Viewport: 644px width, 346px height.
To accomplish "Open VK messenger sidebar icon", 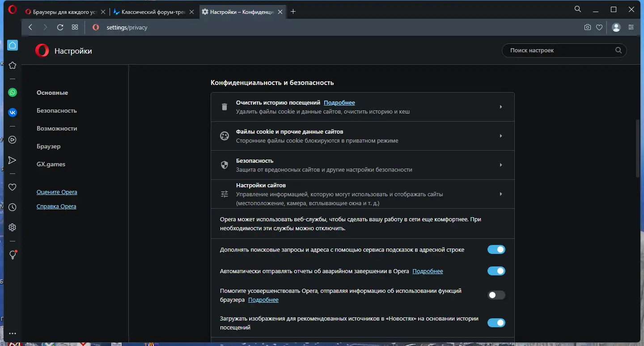I will coord(13,112).
